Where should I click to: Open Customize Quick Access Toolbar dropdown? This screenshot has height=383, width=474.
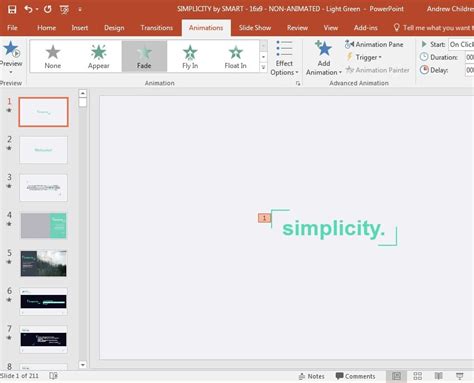pos(80,10)
